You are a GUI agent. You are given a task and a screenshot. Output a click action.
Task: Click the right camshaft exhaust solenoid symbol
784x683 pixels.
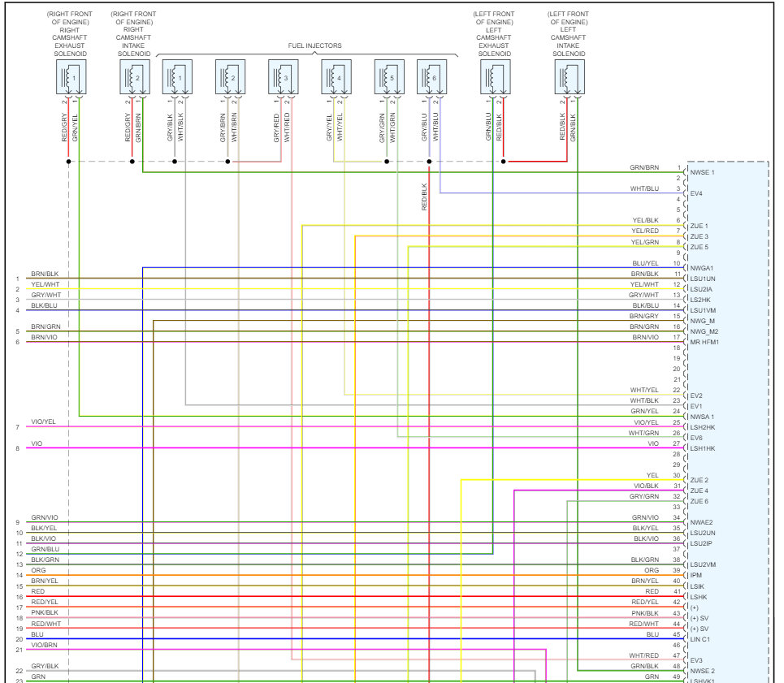71,76
